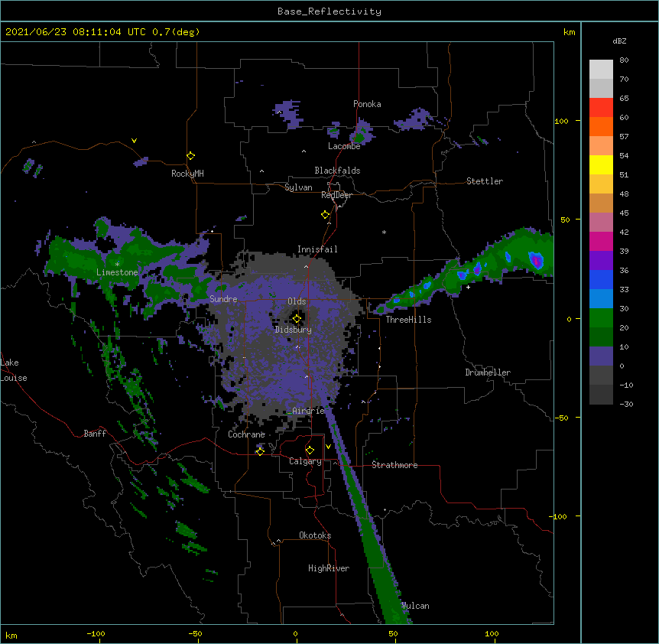Click the Limestone label
659x644 pixels.
tap(117, 272)
